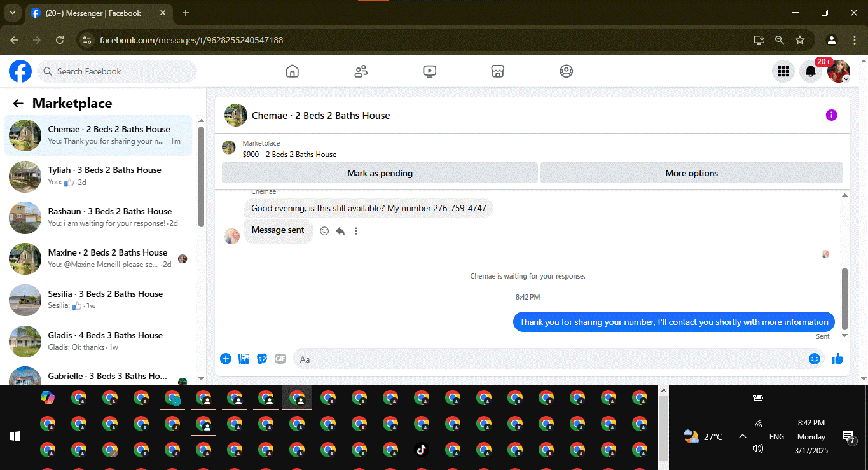The height and width of the screenshot is (470, 868).
Task: Open more actions with the composer plus icon
Action: (x=226, y=359)
